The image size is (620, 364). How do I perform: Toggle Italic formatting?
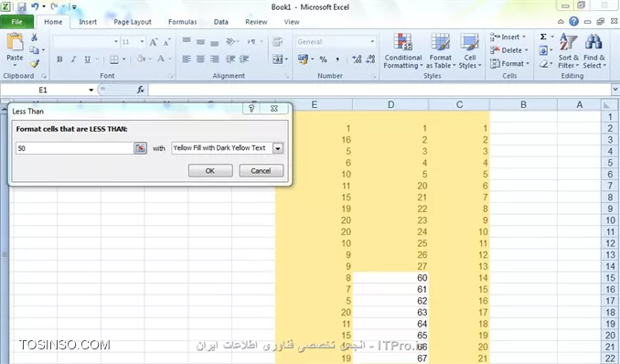(x=73, y=59)
